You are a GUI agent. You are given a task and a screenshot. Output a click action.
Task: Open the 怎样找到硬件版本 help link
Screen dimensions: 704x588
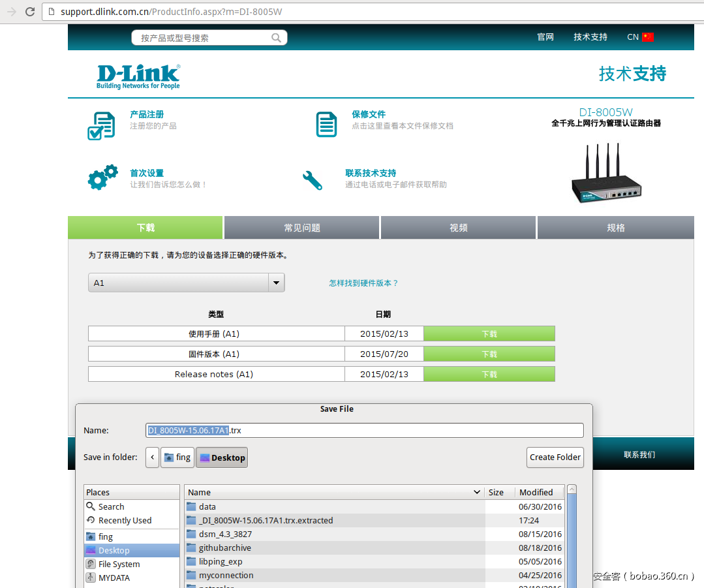pyautogui.click(x=363, y=283)
